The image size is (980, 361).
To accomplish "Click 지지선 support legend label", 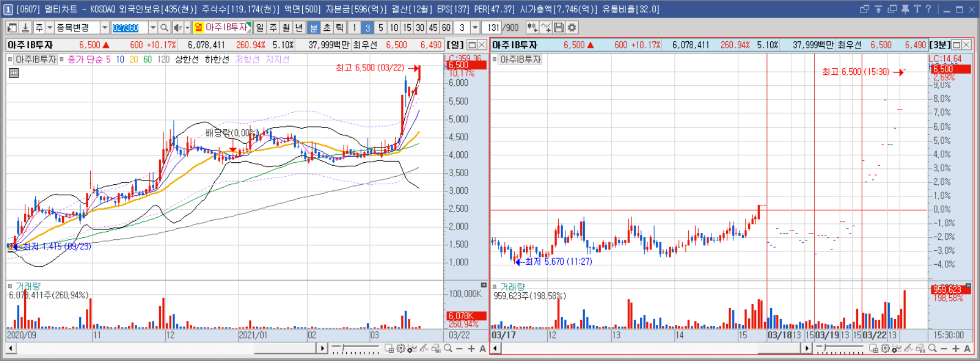I will coord(277,59).
